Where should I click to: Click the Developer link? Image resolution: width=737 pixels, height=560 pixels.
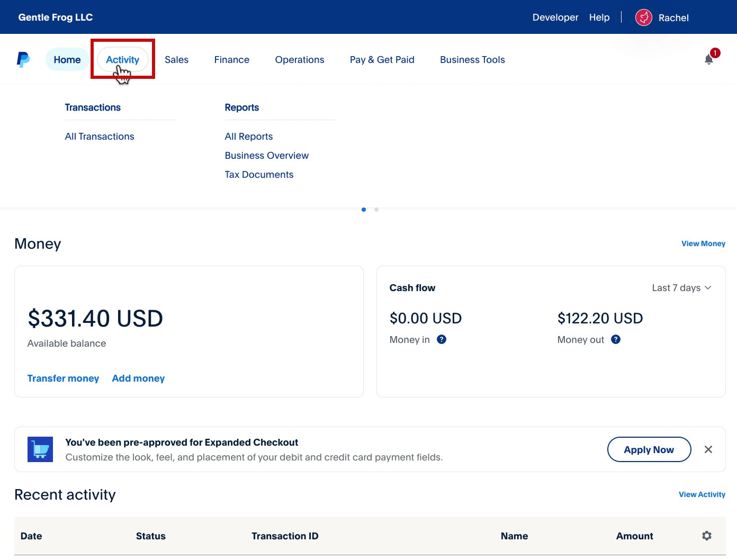pos(555,17)
